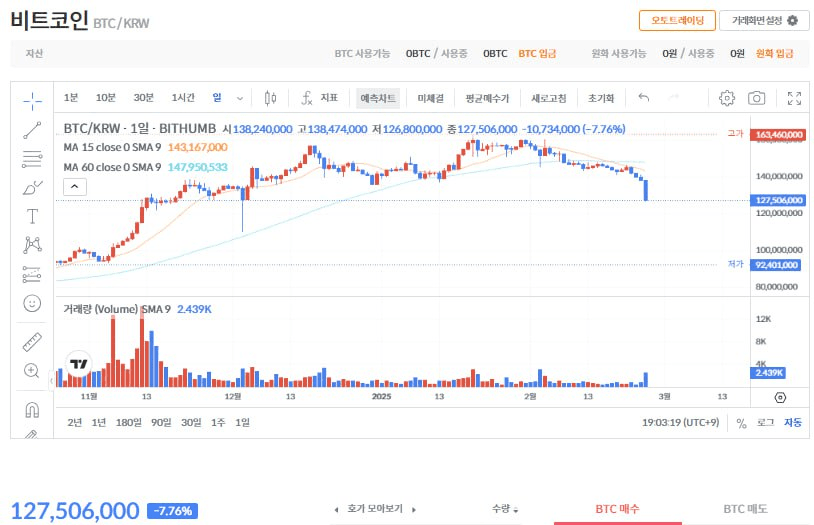Screen dimensions: 814x525
Task: Select the 일 daily interval
Action: [x=217, y=98]
